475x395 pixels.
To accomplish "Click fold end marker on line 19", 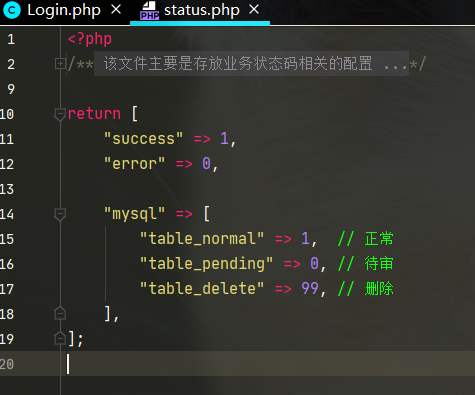I will [60, 338].
